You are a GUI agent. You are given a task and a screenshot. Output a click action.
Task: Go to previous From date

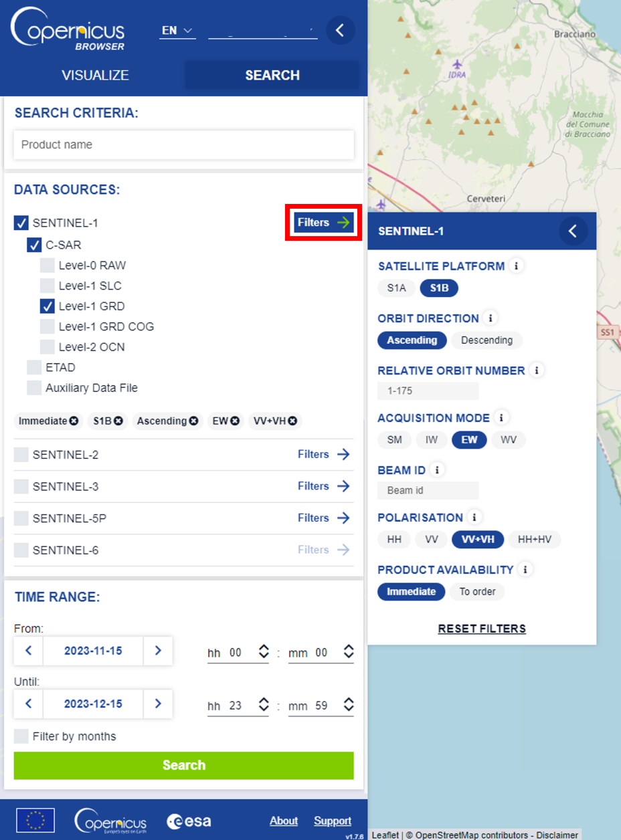click(29, 651)
